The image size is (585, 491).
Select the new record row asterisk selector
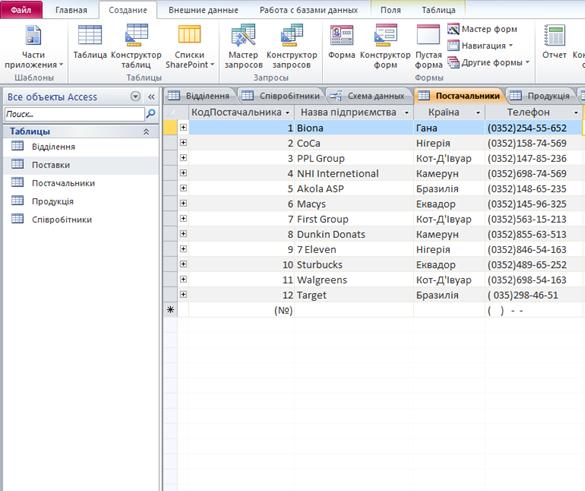pyautogui.click(x=171, y=310)
